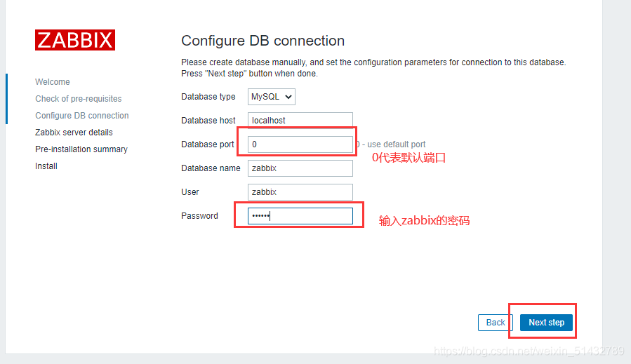Click the ZABBIX logo
This screenshot has height=364, width=631.
75,40
